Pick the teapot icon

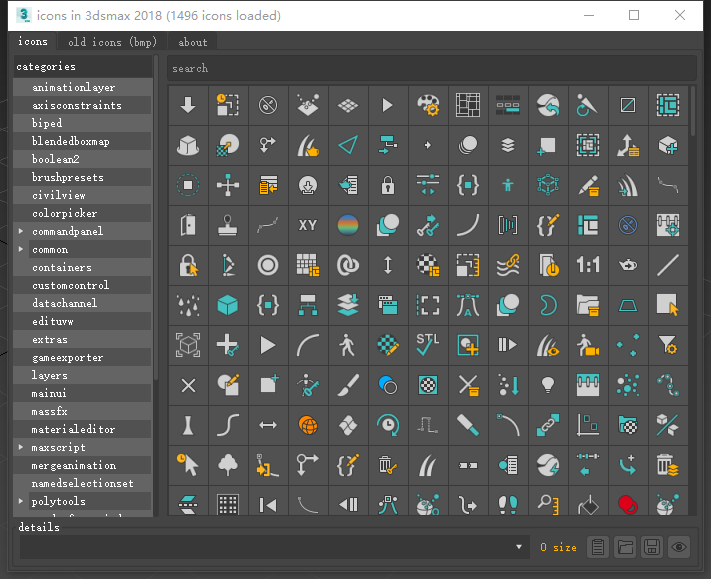[x=628, y=265]
